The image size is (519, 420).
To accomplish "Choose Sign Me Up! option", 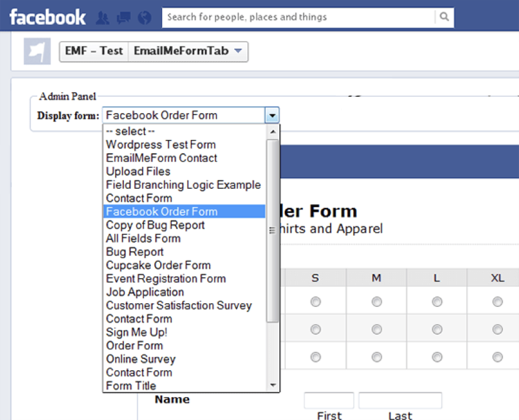I will [x=184, y=333].
